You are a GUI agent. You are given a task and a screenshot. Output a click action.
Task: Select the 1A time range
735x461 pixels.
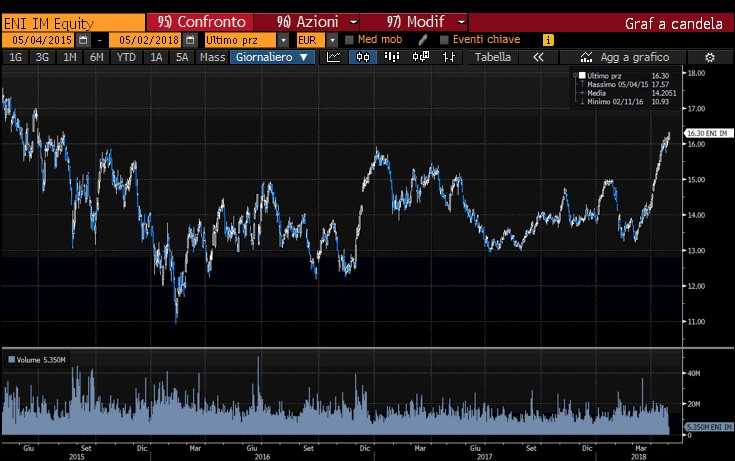[156, 57]
